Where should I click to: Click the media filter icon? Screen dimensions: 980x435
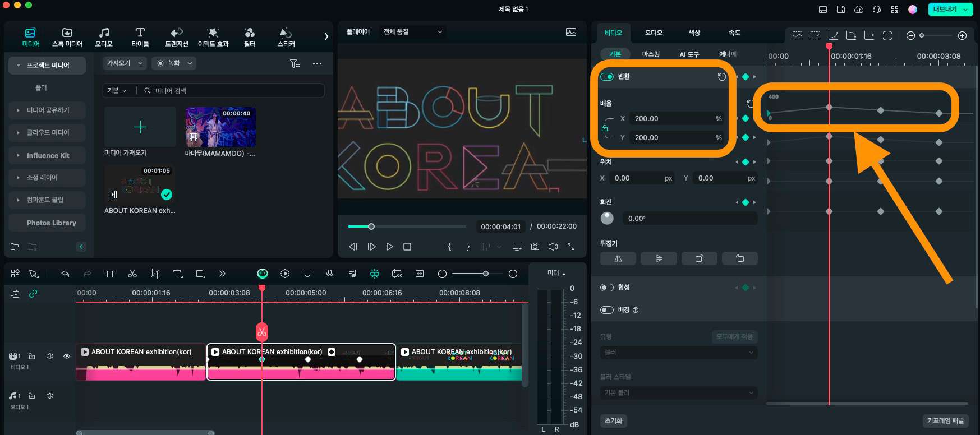pyautogui.click(x=295, y=63)
